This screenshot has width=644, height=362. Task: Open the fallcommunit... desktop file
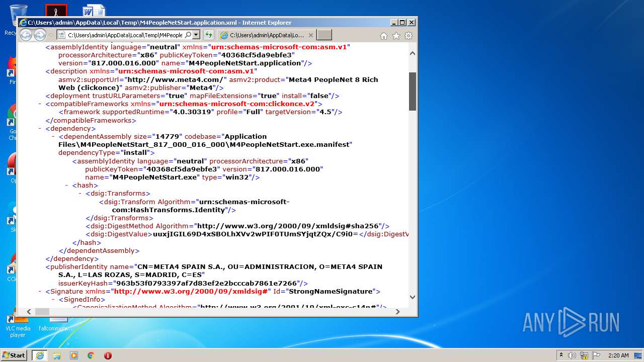(56, 324)
